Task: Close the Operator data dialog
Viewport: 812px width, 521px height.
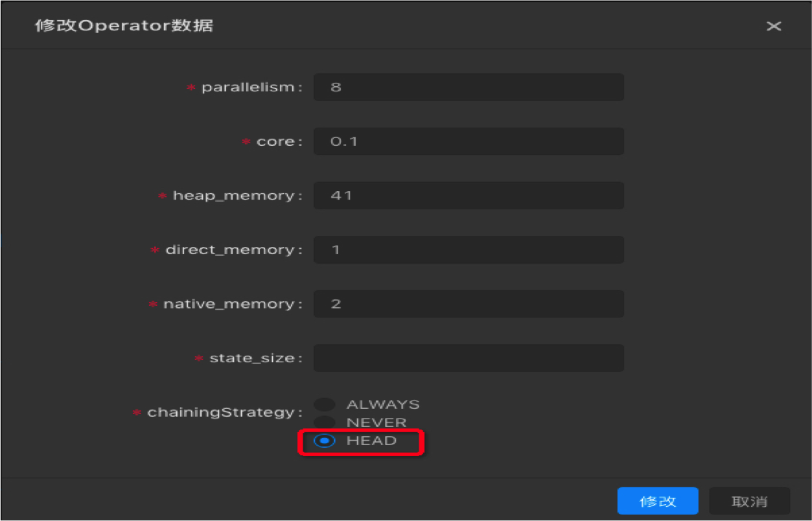Action: coord(773,27)
